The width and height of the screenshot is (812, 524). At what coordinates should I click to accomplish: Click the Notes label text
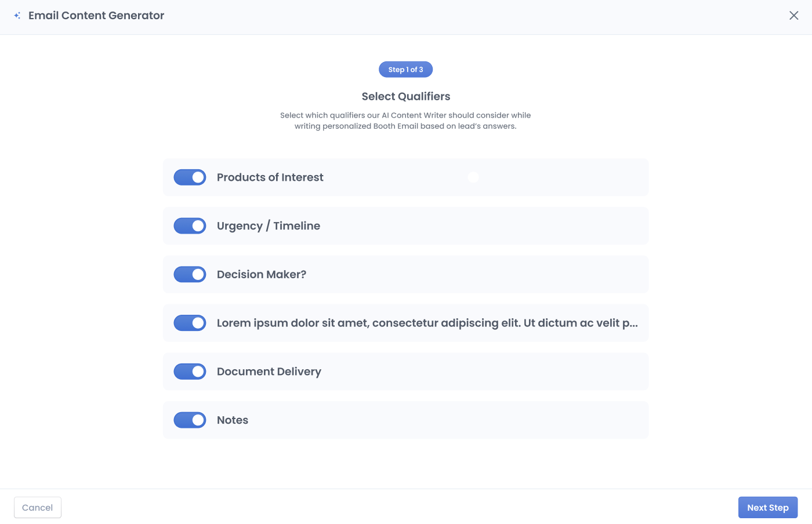click(x=233, y=420)
